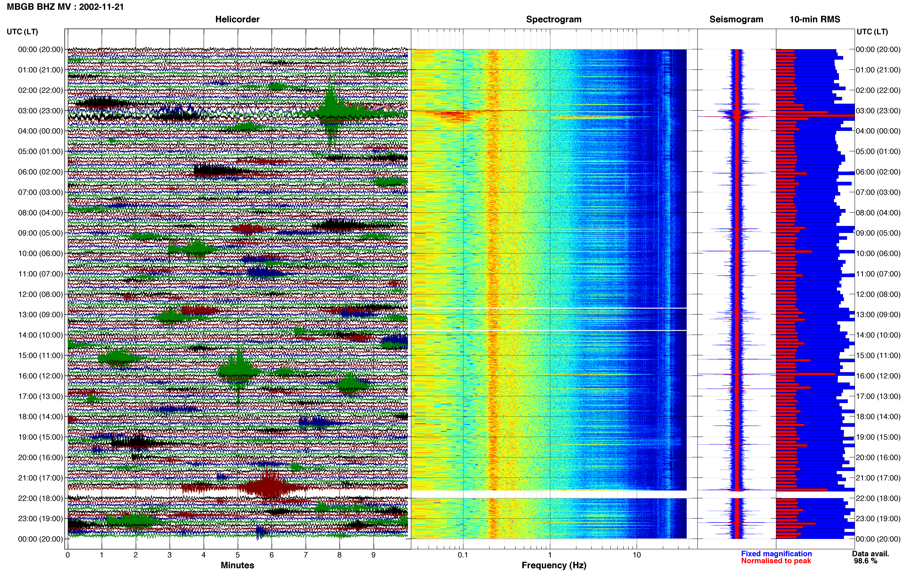The image size is (924, 578).
Task: Click the 'Normalised to peak' legend text
Action: (x=776, y=561)
